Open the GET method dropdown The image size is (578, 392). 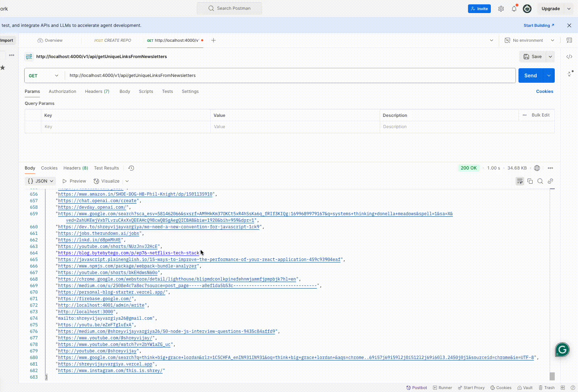point(43,75)
